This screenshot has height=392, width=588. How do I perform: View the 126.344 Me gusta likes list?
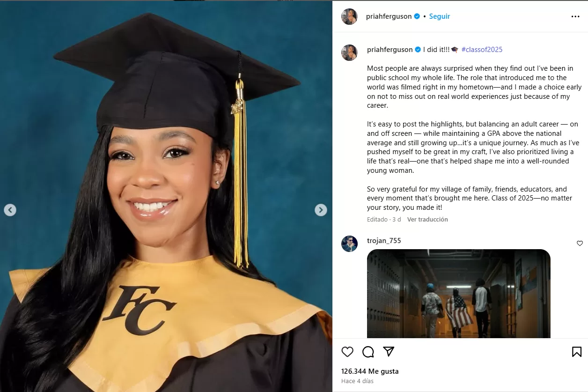click(x=370, y=371)
